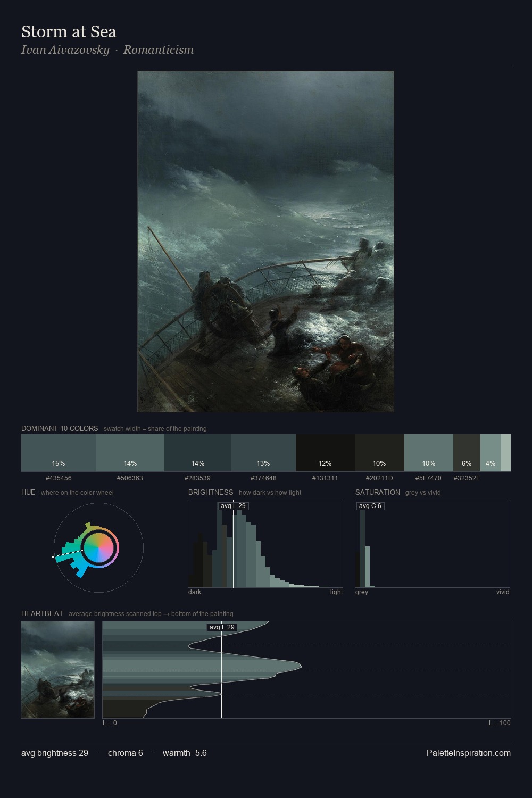Click the small painting thumbnail in Heartbeat section
This screenshot has height=798, width=532.
57,670
